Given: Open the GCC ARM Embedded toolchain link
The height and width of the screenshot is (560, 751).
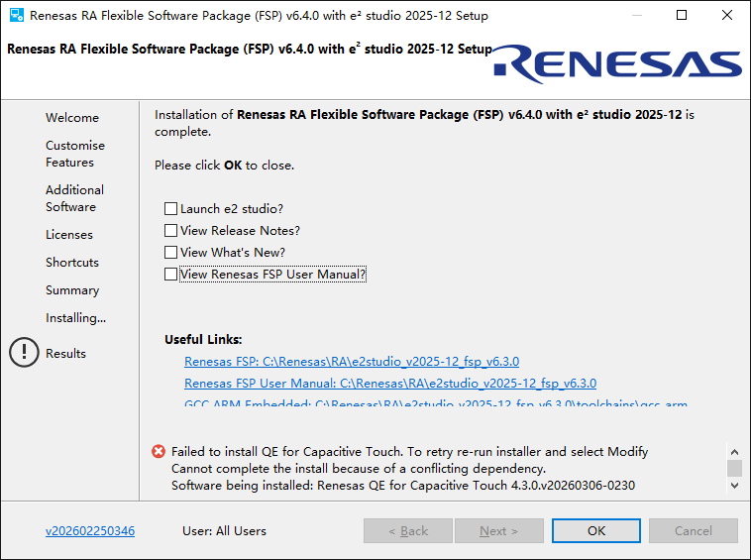Looking at the screenshot, I should (x=436, y=402).
